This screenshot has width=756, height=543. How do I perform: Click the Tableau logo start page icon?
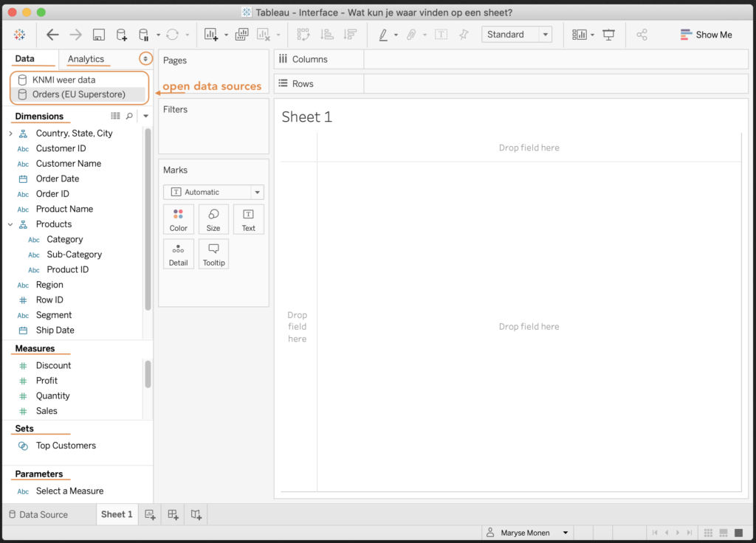(x=20, y=35)
